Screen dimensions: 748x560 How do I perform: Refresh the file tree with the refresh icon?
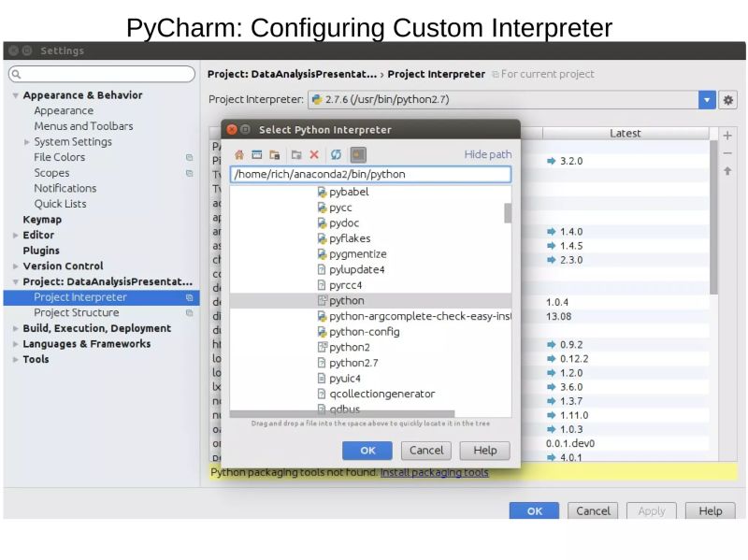(336, 155)
